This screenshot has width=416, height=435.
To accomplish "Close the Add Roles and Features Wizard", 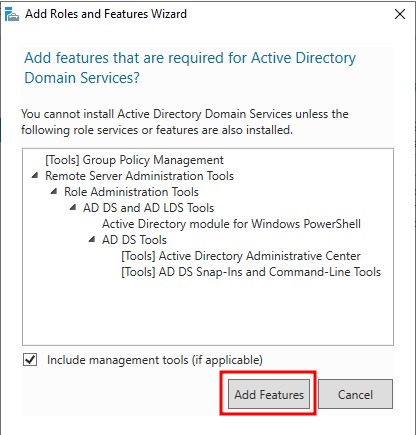I will [400, 14].
